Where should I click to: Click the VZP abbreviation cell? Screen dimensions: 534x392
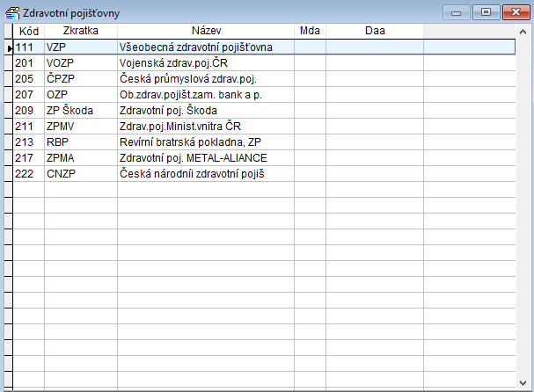(x=81, y=47)
